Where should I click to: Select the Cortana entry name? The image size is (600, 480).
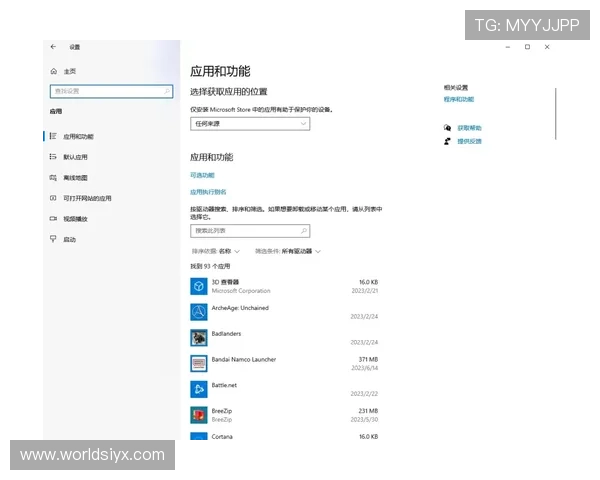click(x=222, y=436)
